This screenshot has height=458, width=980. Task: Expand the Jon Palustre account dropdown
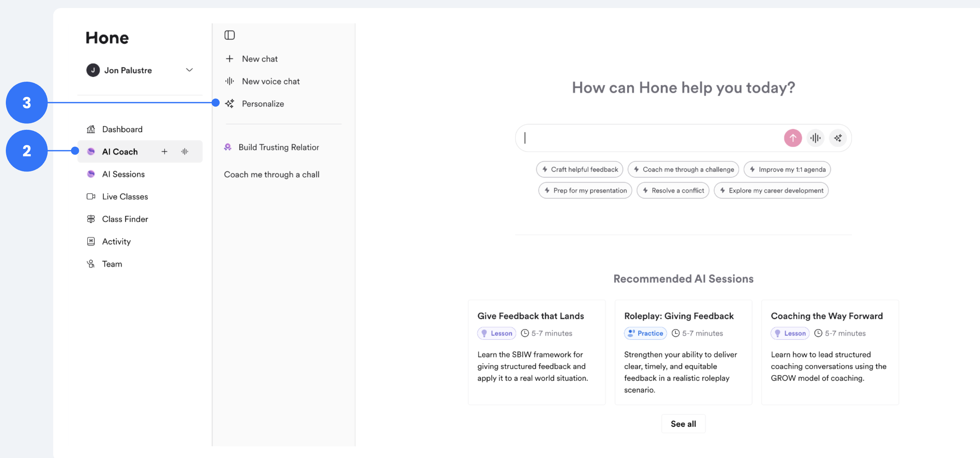pyautogui.click(x=189, y=70)
